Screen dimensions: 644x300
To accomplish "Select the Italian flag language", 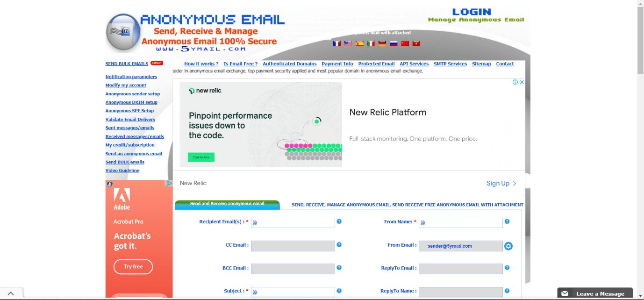I will [371, 43].
